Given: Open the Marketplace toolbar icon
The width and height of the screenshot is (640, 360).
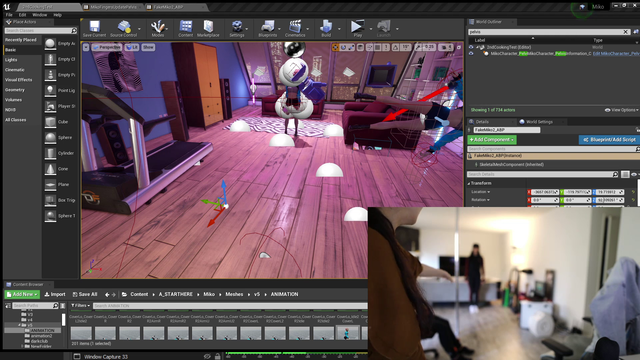Looking at the screenshot, I should (x=208, y=29).
